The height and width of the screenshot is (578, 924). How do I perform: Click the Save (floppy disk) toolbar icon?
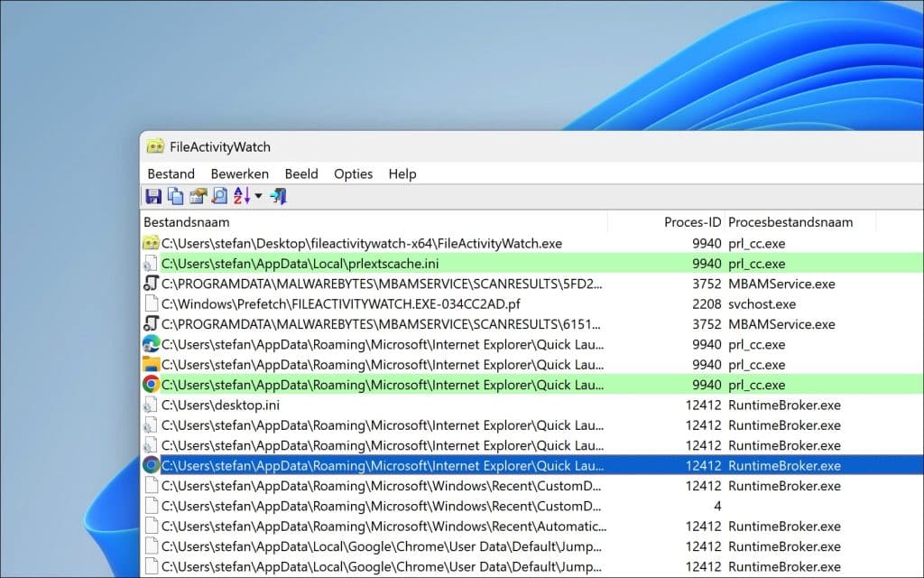[153, 196]
